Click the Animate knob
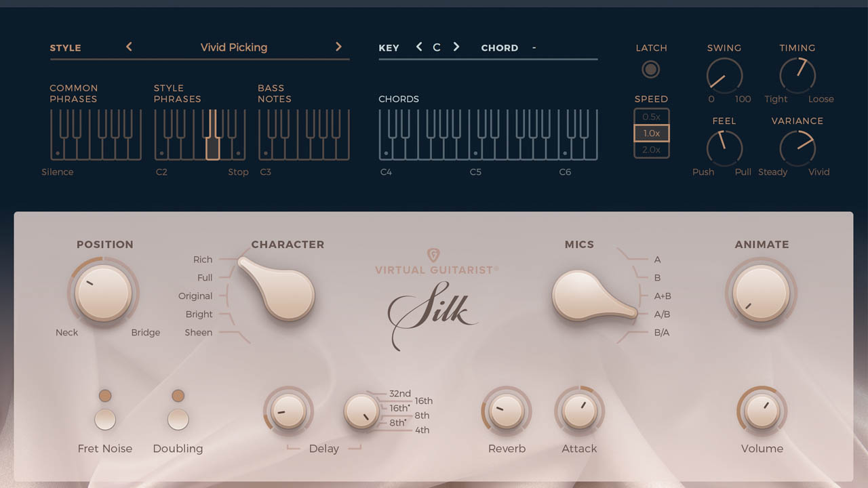The height and width of the screenshot is (488, 868). click(761, 293)
